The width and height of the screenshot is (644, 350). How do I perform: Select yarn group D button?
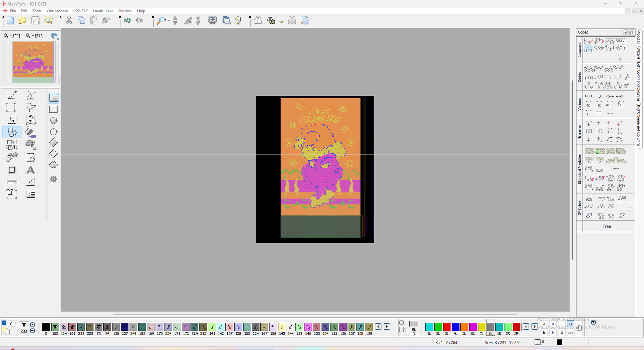(570, 324)
